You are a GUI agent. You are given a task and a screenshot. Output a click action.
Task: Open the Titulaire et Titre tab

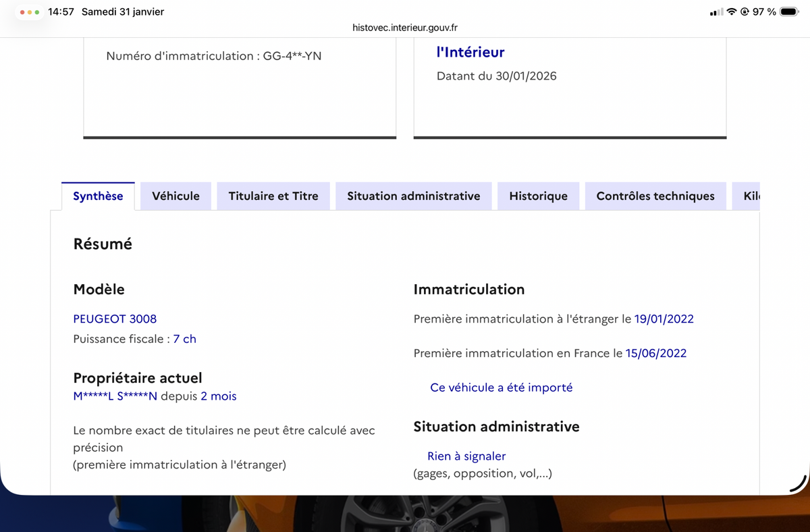click(273, 196)
